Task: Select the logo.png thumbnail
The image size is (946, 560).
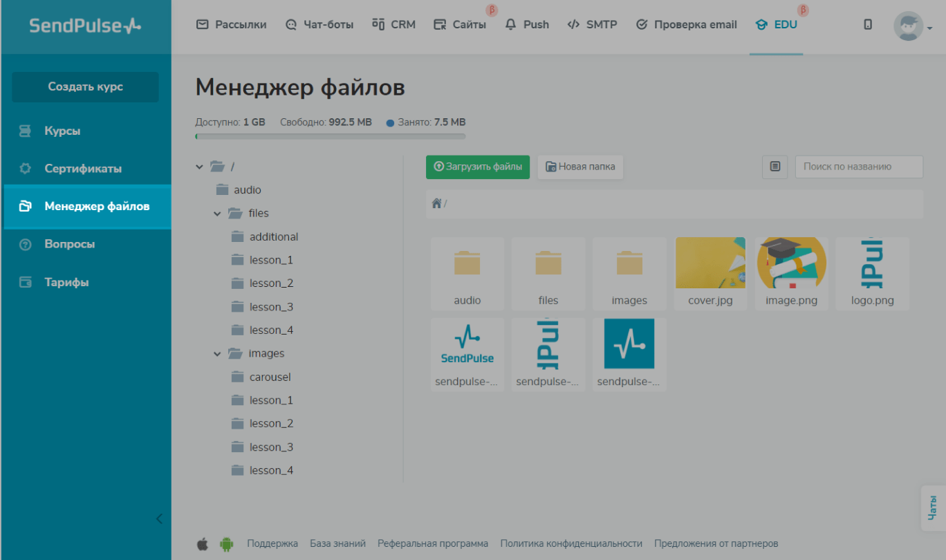Action: (873, 274)
